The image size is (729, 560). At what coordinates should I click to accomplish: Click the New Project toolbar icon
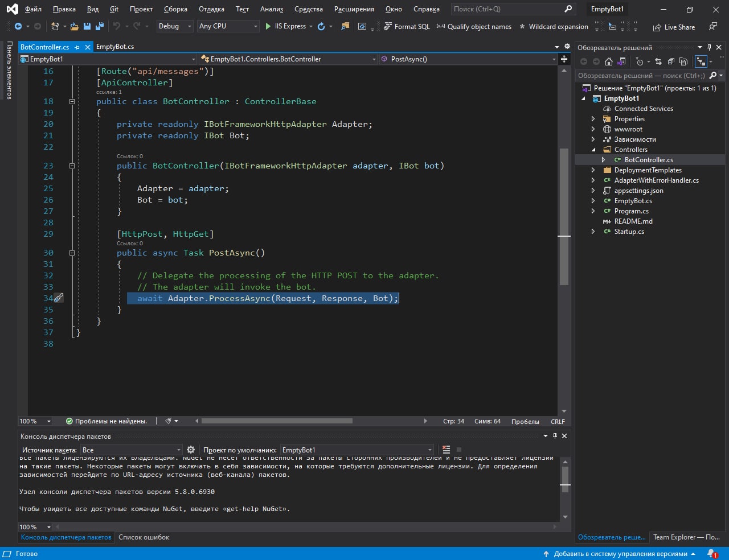coord(55,26)
